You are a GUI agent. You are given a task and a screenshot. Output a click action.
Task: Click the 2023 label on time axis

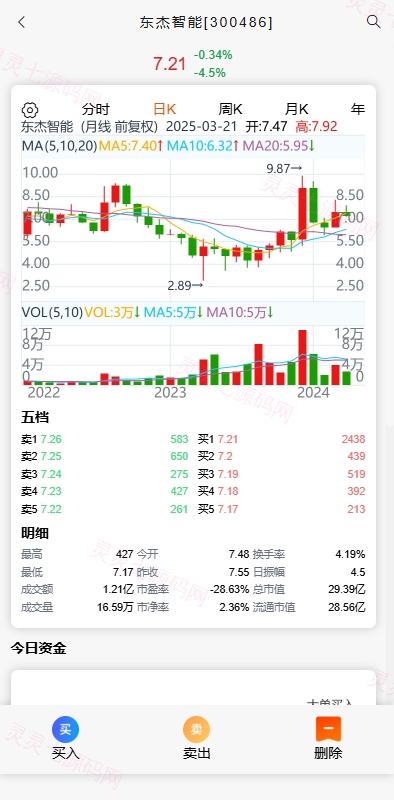[170, 392]
